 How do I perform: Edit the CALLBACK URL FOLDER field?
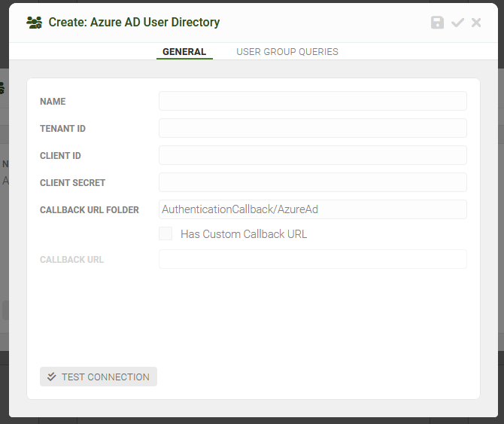[x=313, y=209]
